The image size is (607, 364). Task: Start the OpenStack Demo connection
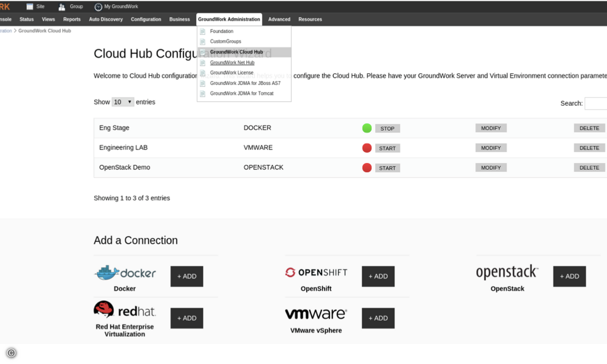[387, 168]
